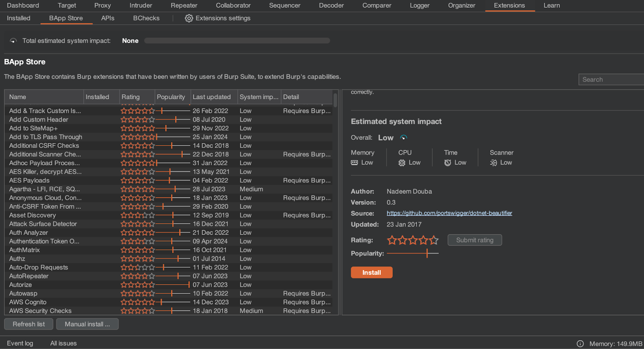Select the AWS Cognito extension
Screen dimensions: 644x349
coord(169,302)
